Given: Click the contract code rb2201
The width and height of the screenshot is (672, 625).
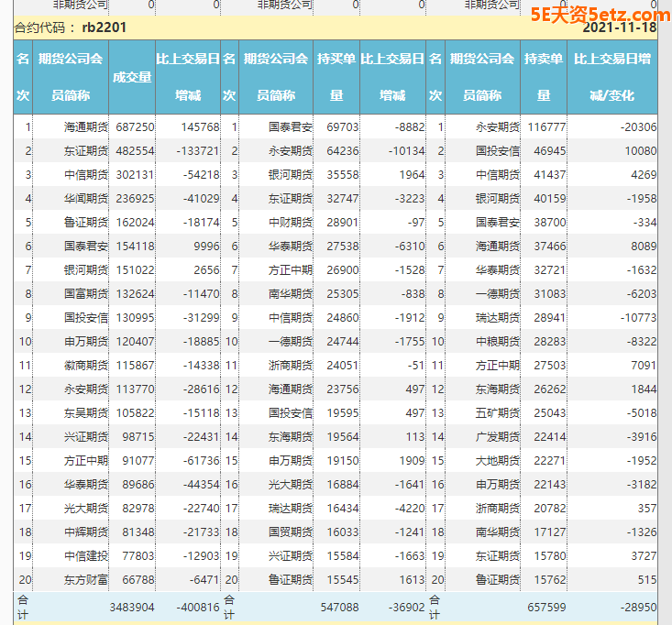Looking at the screenshot, I should pyautogui.click(x=104, y=27).
